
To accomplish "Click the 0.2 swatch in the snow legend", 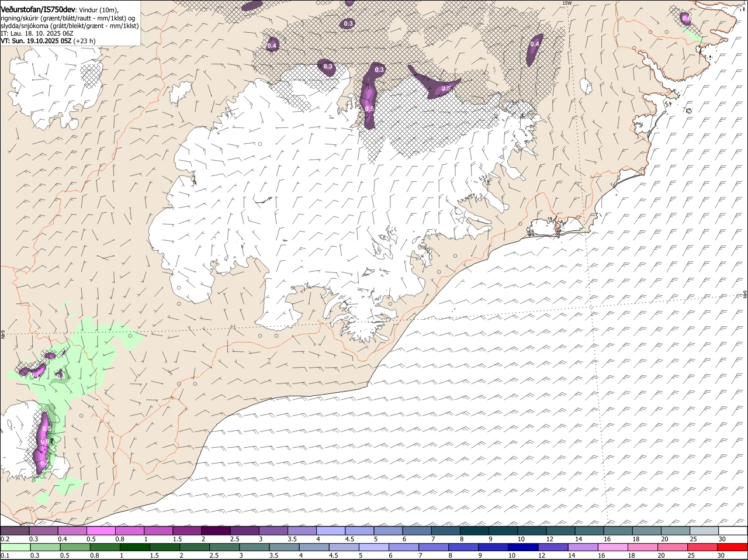I will 15,531.
